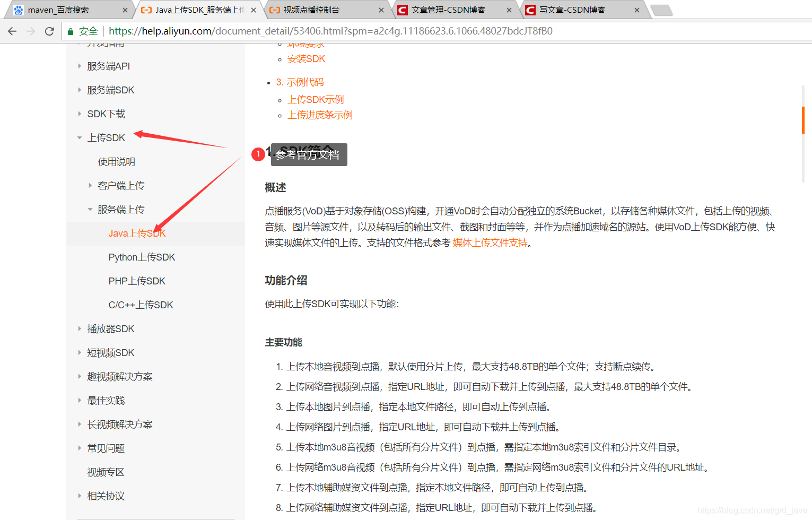
Task: Click the Aliyun favicon on 视频点播控制台 tab
Action: pos(274,10)
